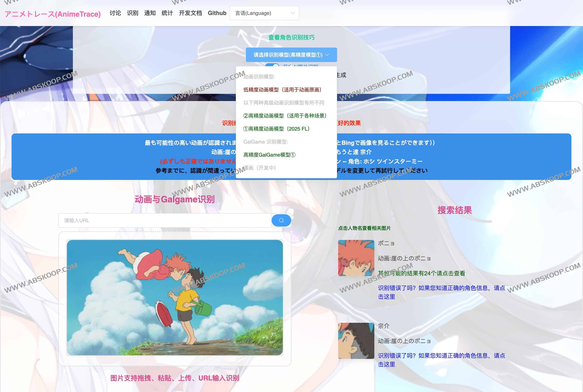
Task: Open the 言语(Language) dropdown
Action: [264, 13]
